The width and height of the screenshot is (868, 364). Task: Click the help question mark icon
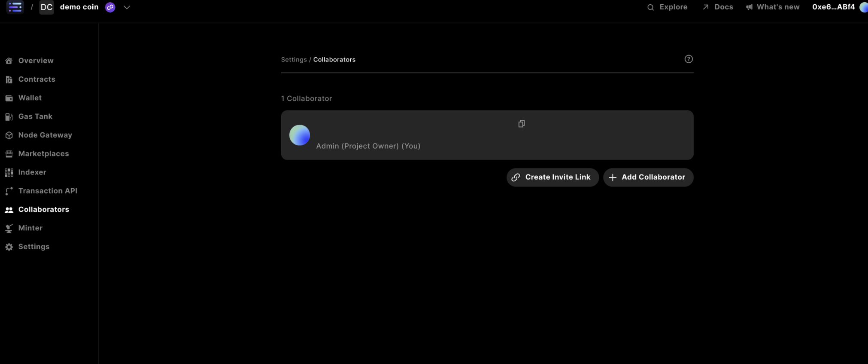pyautogui.click(x=688, y=59)
